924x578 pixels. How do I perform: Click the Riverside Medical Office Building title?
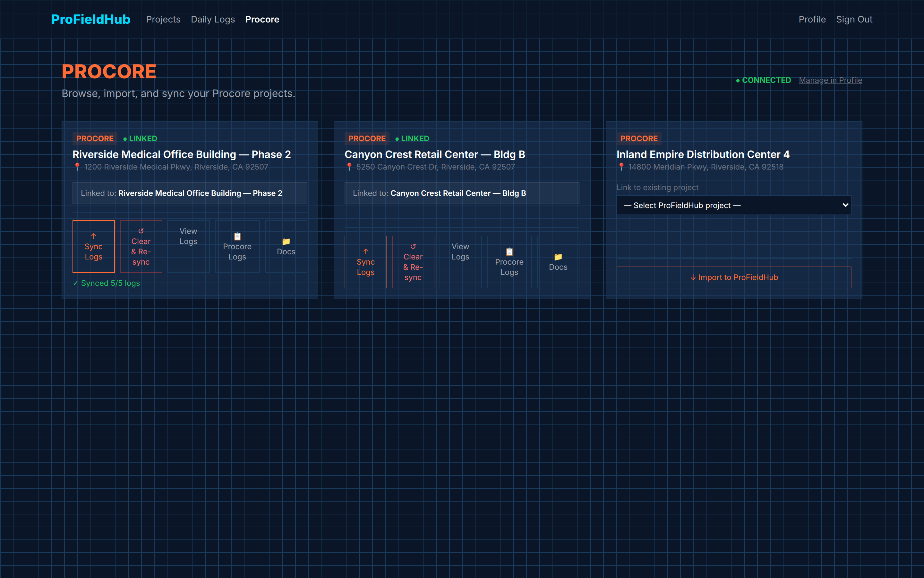[x=182, y=154]
